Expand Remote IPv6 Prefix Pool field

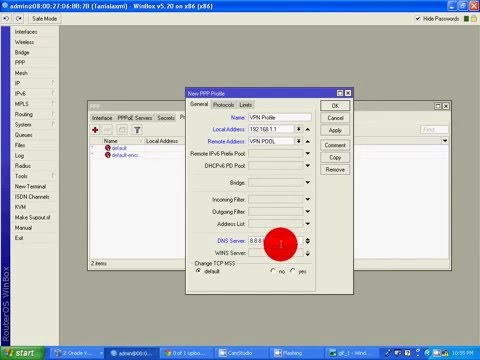pos(308,153)
